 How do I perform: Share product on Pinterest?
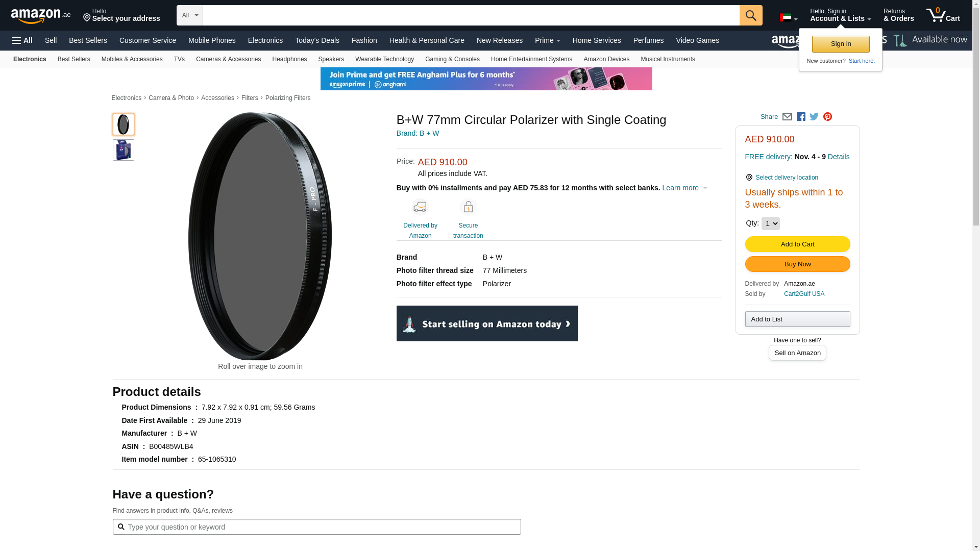pyautogui.click(x=827, y=117)
